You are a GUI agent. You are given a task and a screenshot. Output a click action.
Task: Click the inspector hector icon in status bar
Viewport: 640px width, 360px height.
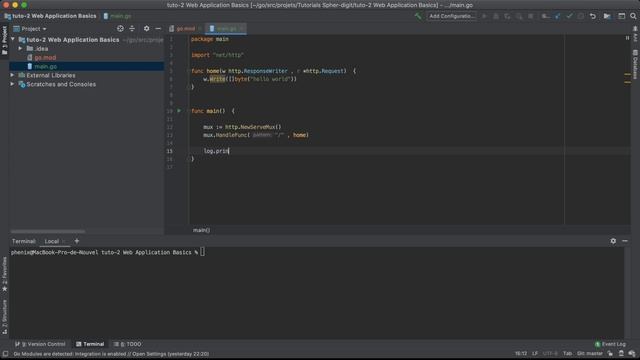coord(621,353)
